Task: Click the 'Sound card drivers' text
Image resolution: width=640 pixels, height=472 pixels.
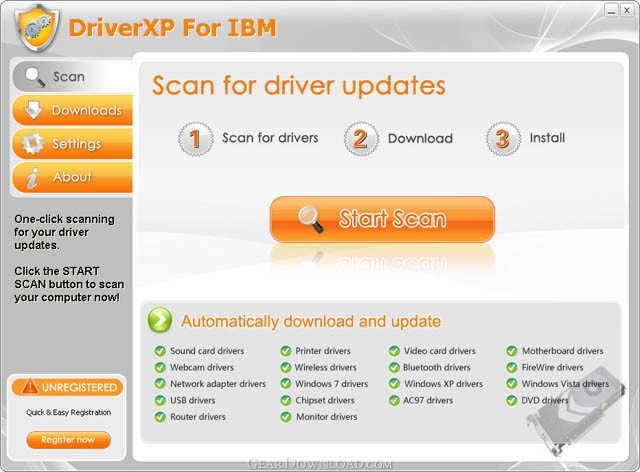Action: 207,351
